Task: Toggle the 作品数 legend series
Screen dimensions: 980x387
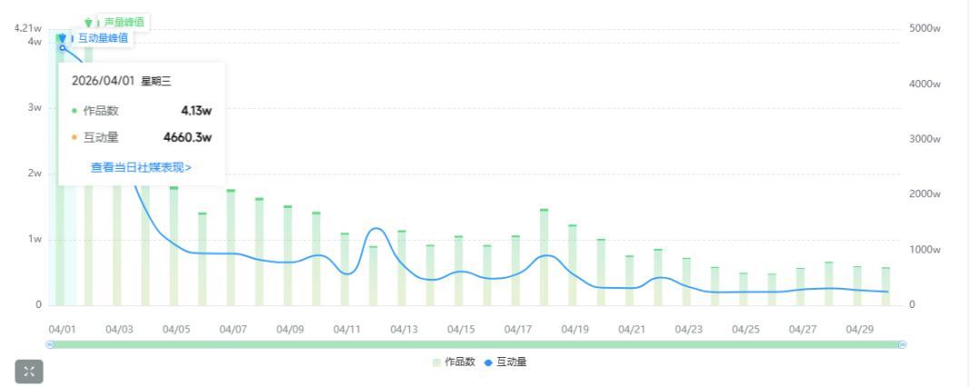Action: pos(454,362)
